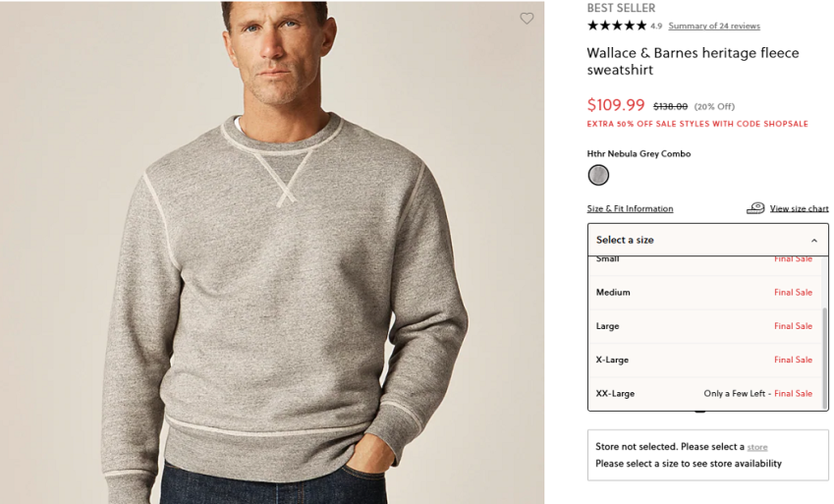Click the SHOPSALE extra 50% off promo text

[697, 124]
